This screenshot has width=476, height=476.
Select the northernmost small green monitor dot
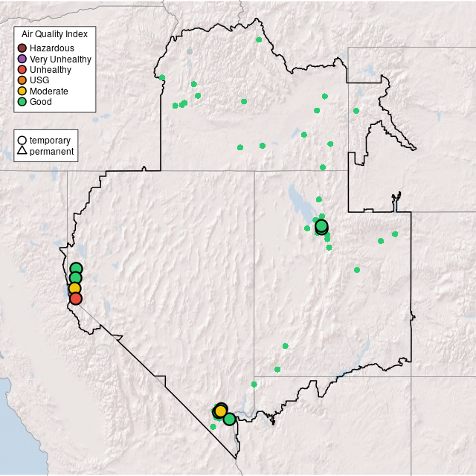259,39
